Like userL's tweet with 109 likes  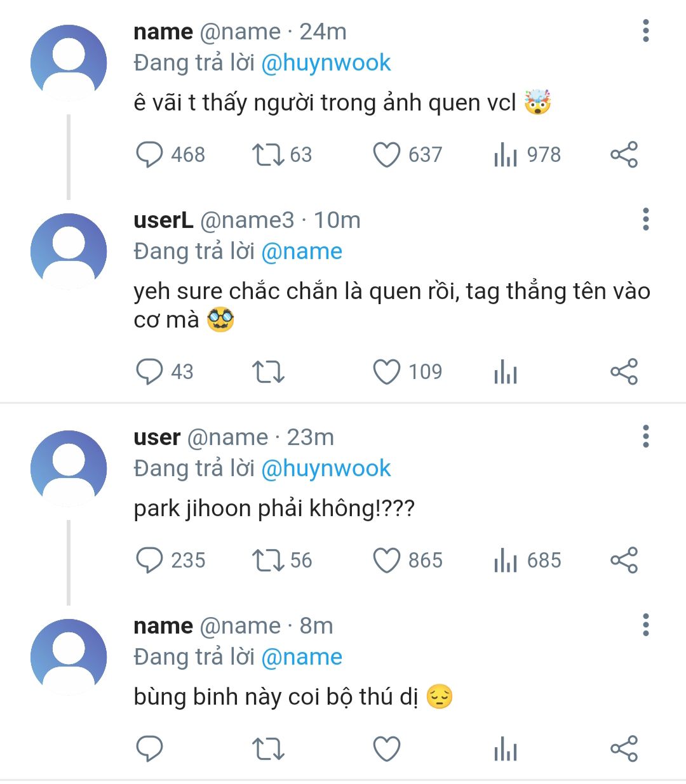[386, 372]
